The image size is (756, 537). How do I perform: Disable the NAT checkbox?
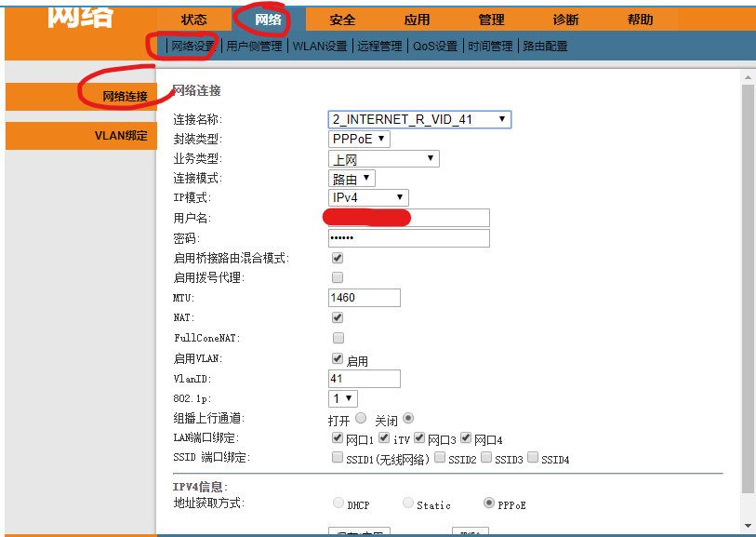tap(338, 317)
